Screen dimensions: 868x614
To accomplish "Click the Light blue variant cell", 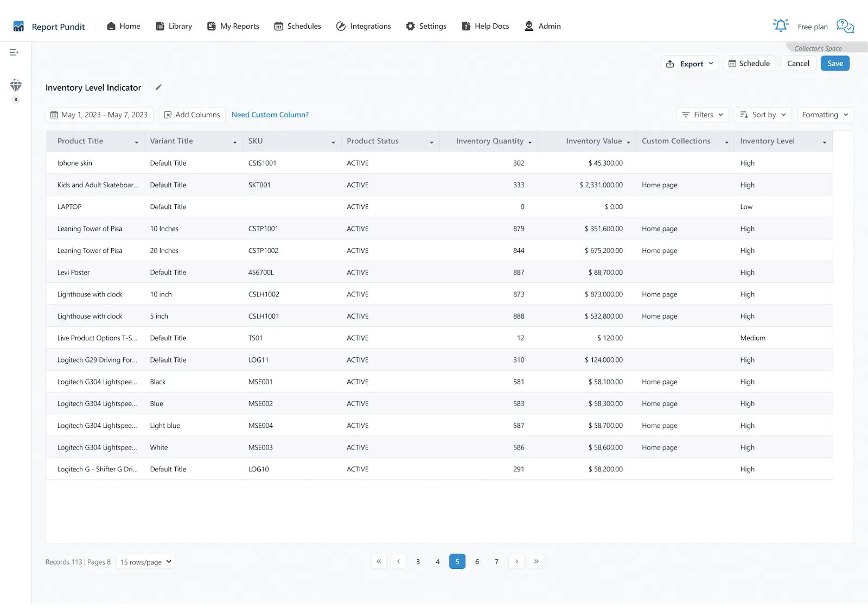I will pyautogui.click(x=165, y=426).
